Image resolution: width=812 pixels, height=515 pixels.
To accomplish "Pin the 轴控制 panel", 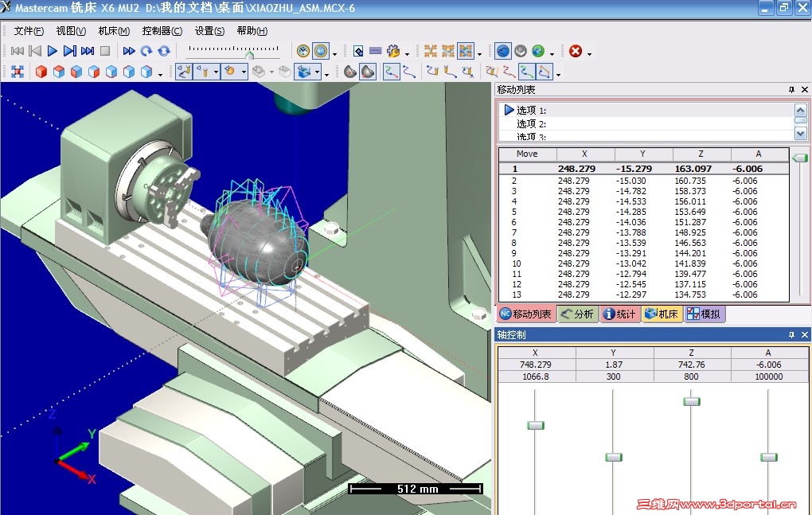I will 791,335.
